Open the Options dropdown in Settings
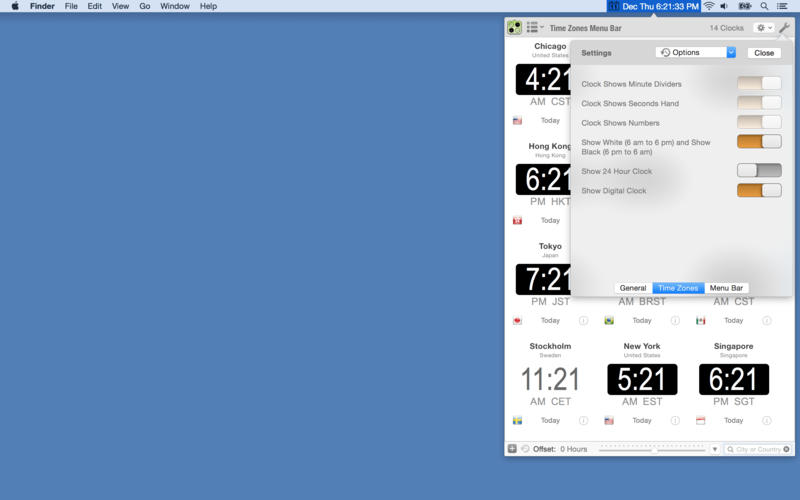 (x=696, y=52)
